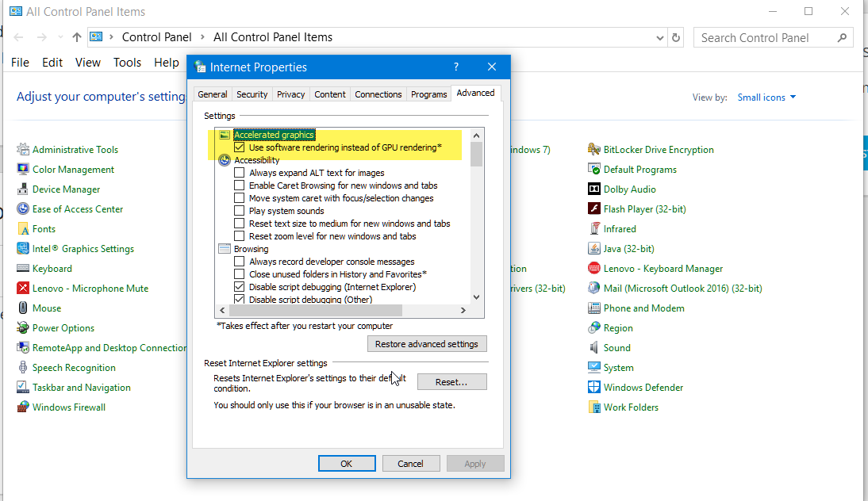868x501 pixels.
Task: Open the Java (32-bit) icon
Action: (x=594, y=249)
